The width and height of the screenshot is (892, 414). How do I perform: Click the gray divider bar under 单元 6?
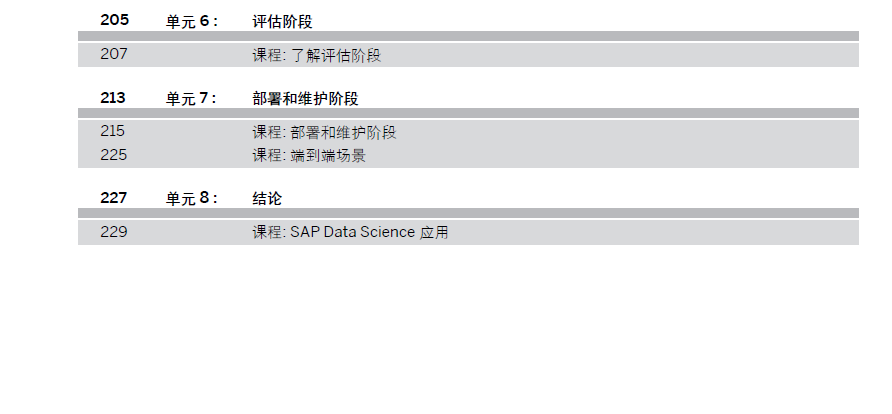point(468,36)
